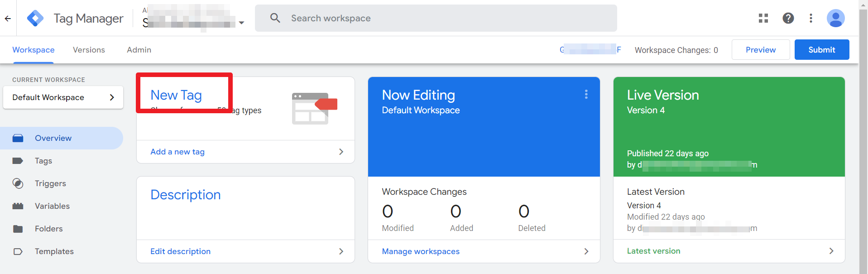Click Published 22 days ago text
The height and width of the screenshot is (274, 868).
[x=668, y=154]
